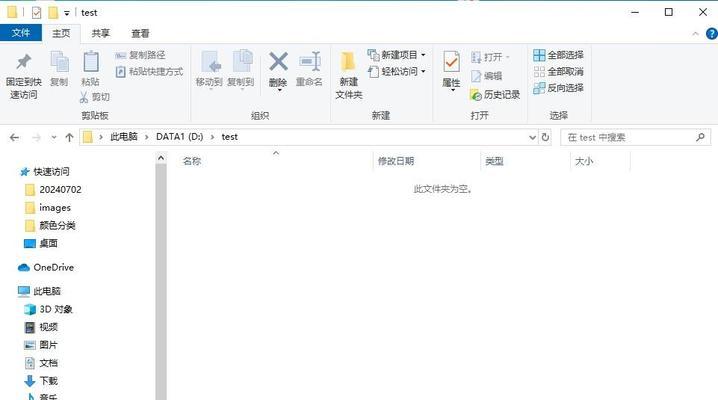Expand the address bar history dropdown

[532, 137]
